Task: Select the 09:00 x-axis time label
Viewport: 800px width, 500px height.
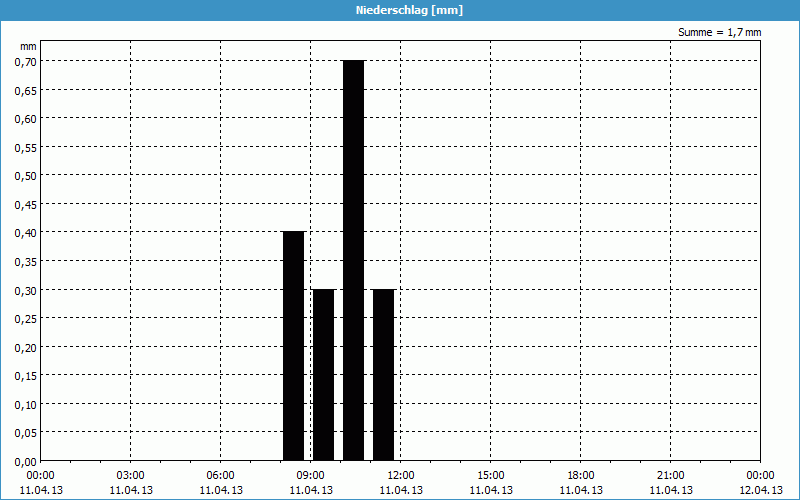Action: [x=311, y=476]
